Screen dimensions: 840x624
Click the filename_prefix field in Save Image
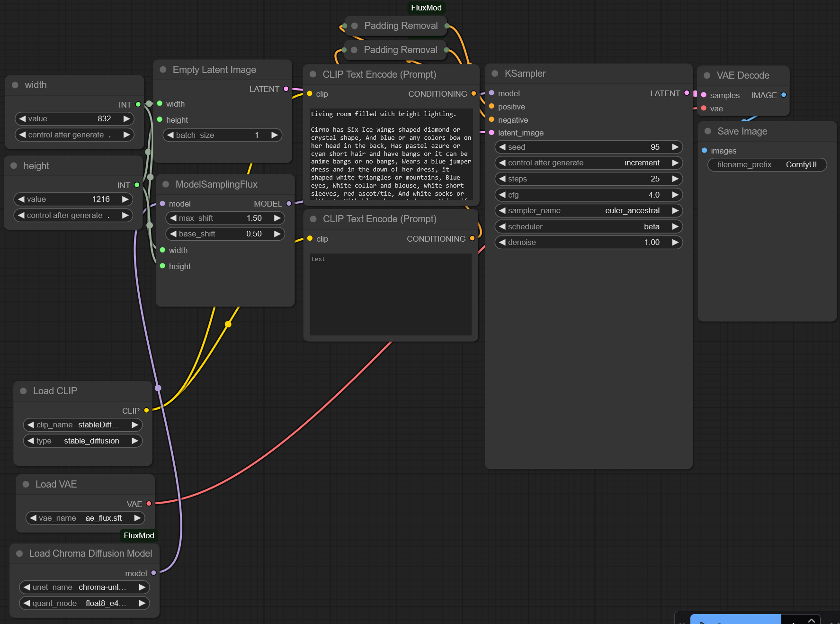pyautogui.click(x=767, y=164)
